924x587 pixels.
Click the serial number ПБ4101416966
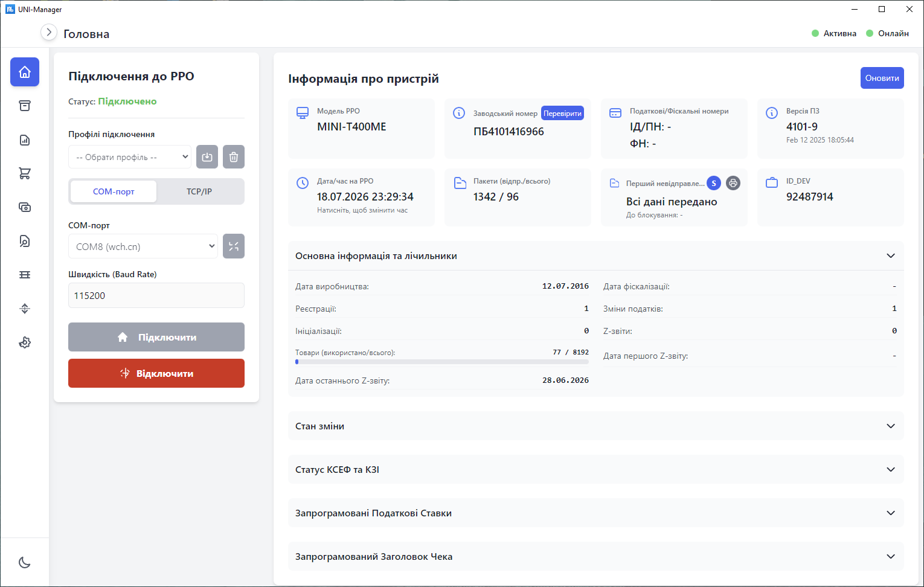click(x=509, y=132)
